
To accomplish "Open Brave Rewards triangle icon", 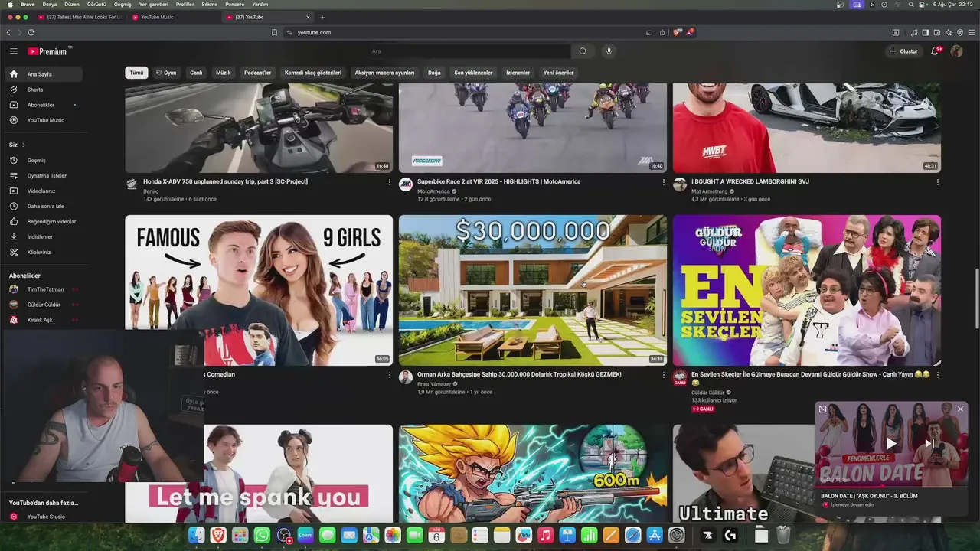I will pos(689,32).
